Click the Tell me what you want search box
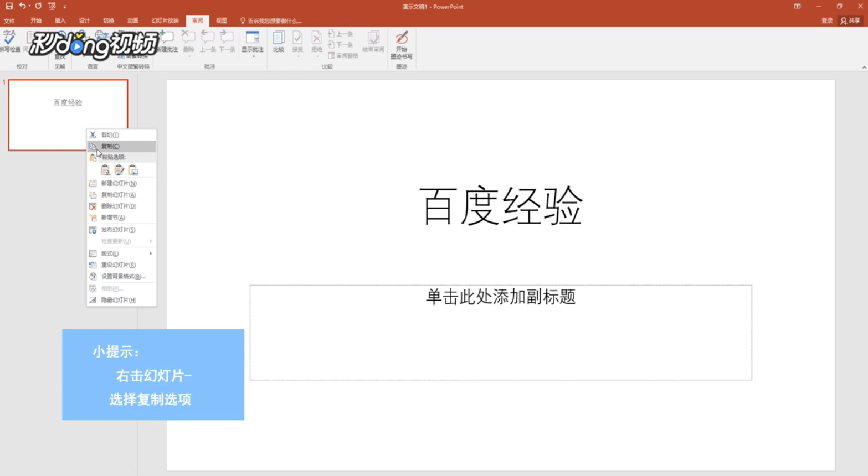The width and height of the screenshot is (868, 476). 271,21
